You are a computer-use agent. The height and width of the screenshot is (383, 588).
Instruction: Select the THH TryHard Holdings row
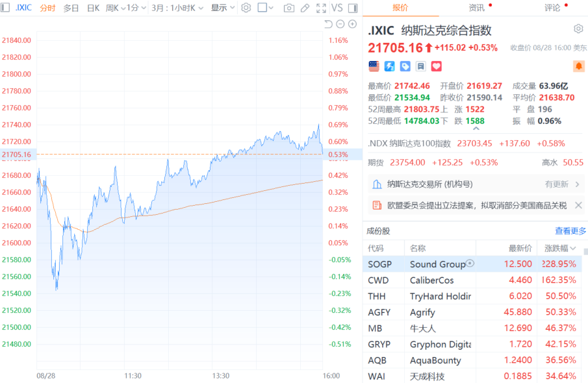472,296
